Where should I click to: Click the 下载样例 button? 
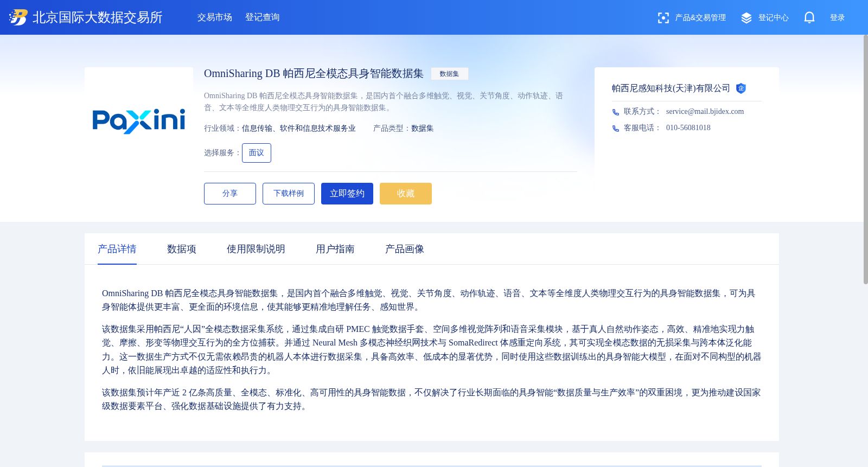point(289,194)
